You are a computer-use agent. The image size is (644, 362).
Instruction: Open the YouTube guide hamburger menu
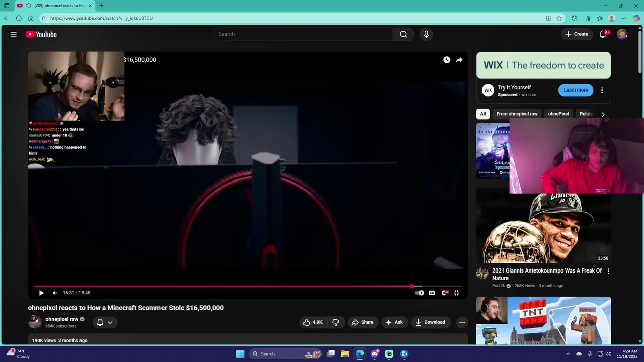coord(14,34)
